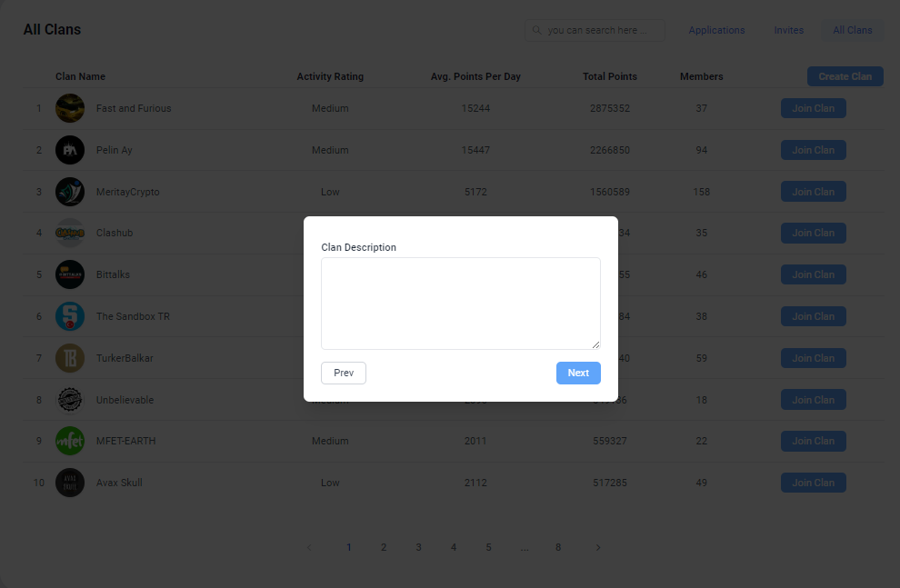Image resolution: width=900 pixels, height=588 pixels.
Task: Join the MFET-EARTH clan
Action: [x=814, y=441]
